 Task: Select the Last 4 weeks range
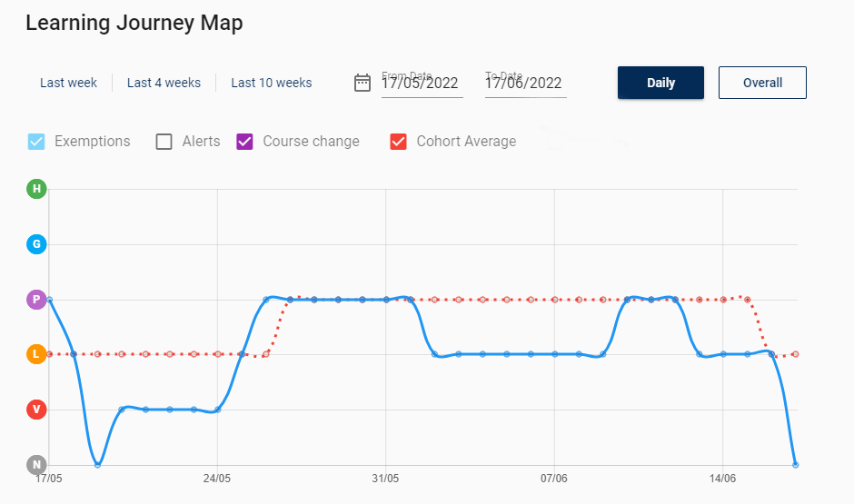click(x=164, y=83)
